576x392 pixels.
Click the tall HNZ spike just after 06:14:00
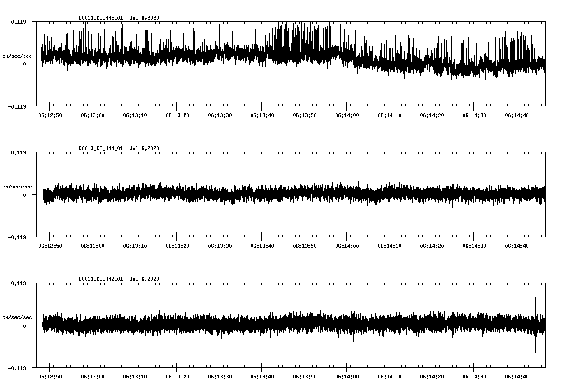pos(354,319)
